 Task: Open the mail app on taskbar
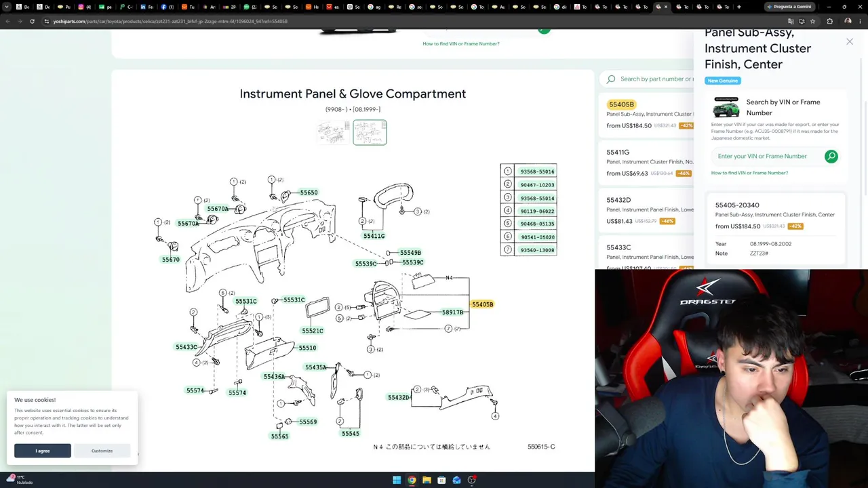[x=456, y=481]
